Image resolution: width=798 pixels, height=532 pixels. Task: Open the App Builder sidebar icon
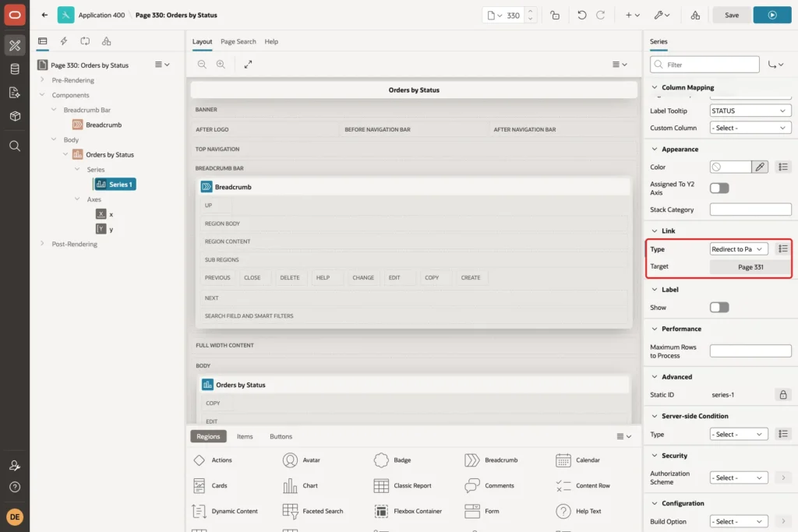15,45
